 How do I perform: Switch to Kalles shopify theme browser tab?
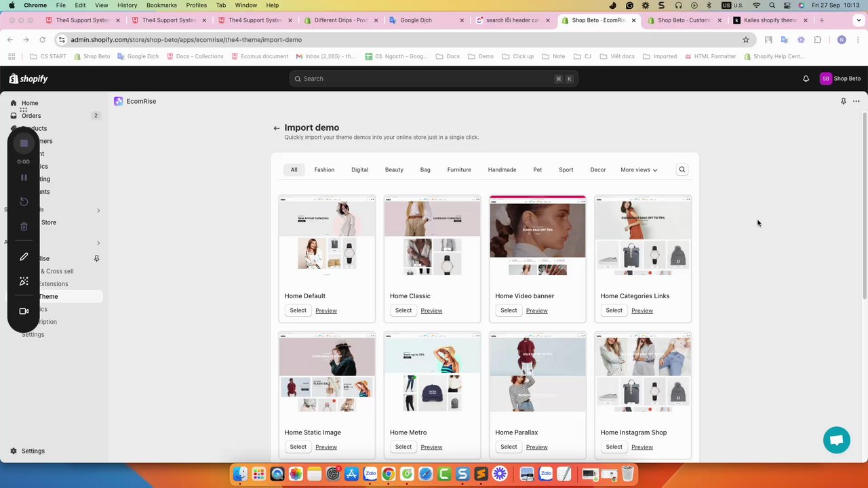point(770,20)
